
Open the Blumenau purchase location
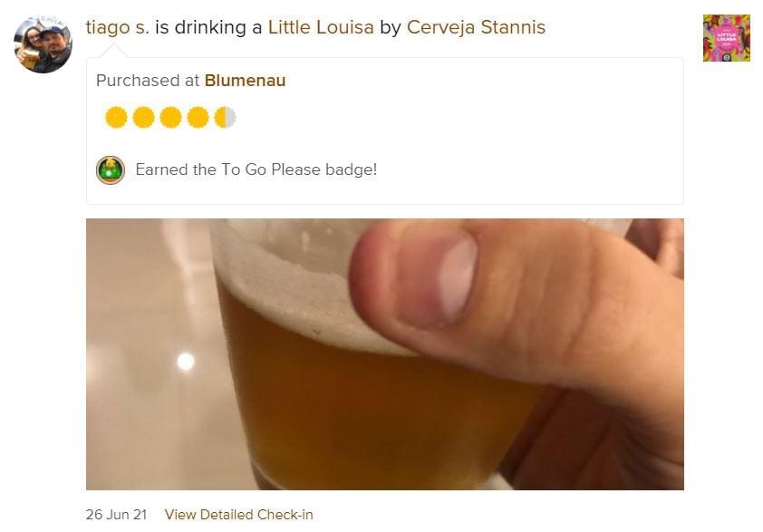click(x=246, y=81)
